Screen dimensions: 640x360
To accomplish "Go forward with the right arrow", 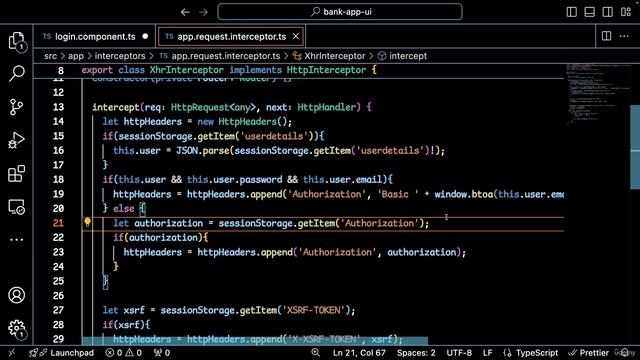I will click(x=203, y=12).
